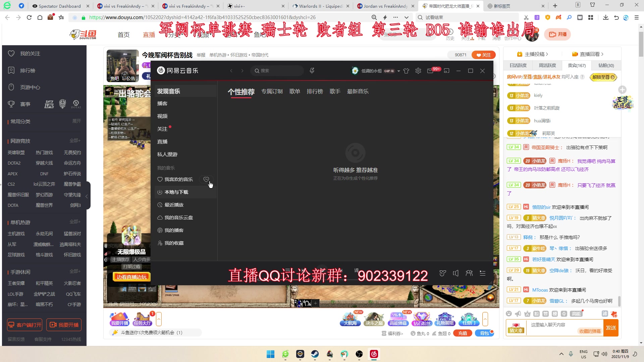Click the search icon in NetEase Music

[257, 71]
